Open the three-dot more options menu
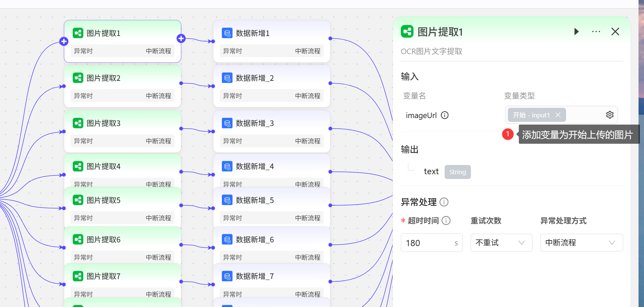Viewport: 644px width, 307px height. point(596,32)
